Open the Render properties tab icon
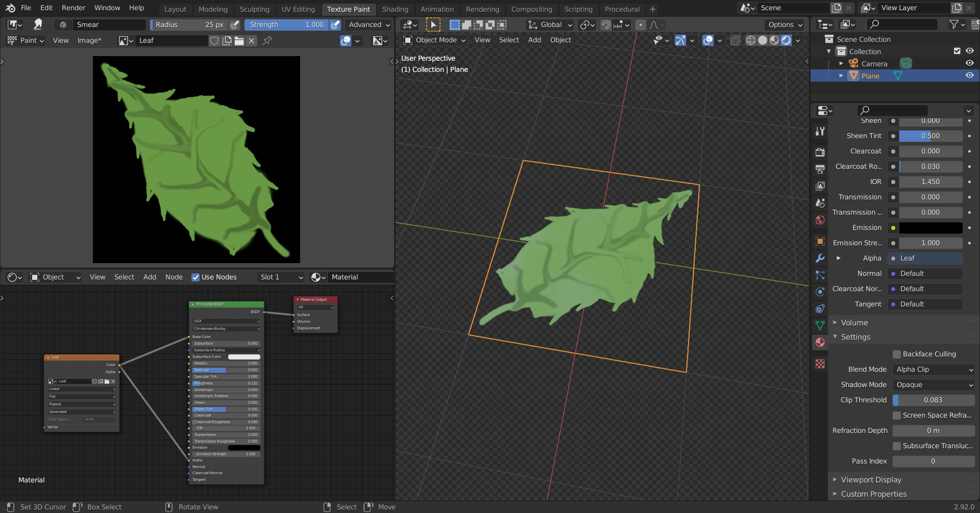980x513 pixels. pyautogui.click(x=820, y=152)
